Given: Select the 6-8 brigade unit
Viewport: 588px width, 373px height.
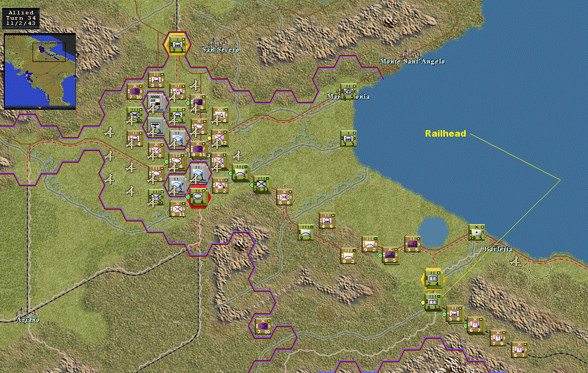Looking at the screenshot, I should coord(284,197).
